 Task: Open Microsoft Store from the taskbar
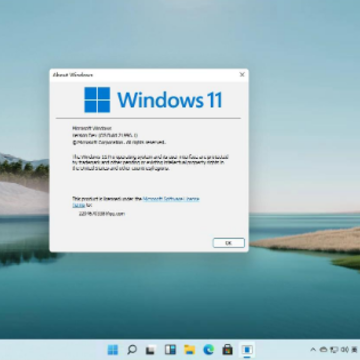click(228, 350)
